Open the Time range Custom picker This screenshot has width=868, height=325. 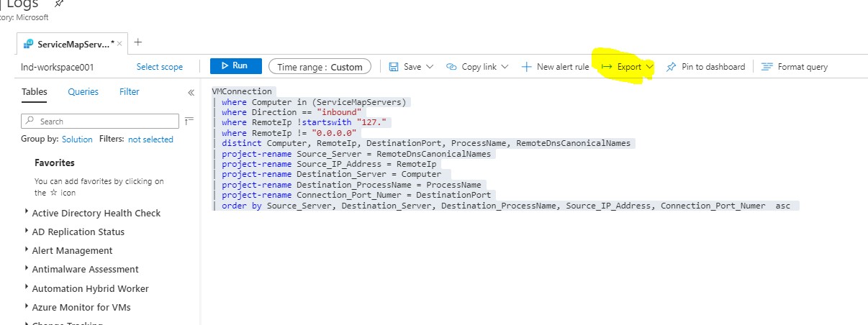click(x=320, y=67)
